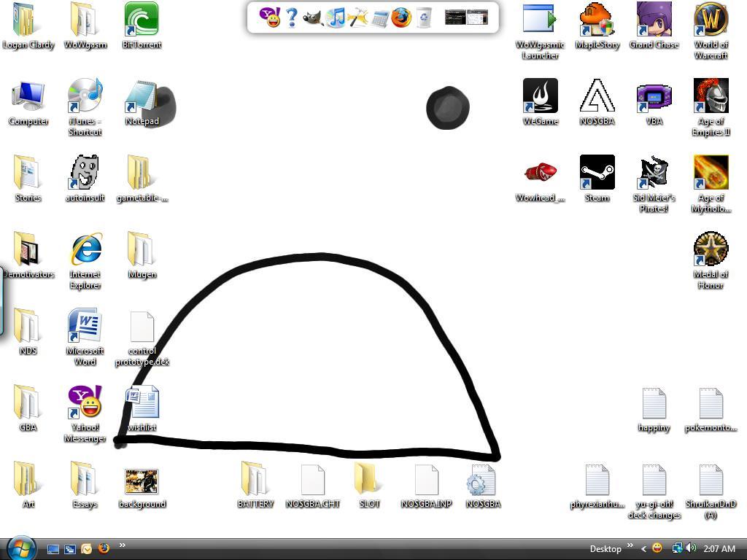Click the blue question mark dock icon
Image resolution: width=747 pixels, height=560 pixels.
(x=292, y=17)
